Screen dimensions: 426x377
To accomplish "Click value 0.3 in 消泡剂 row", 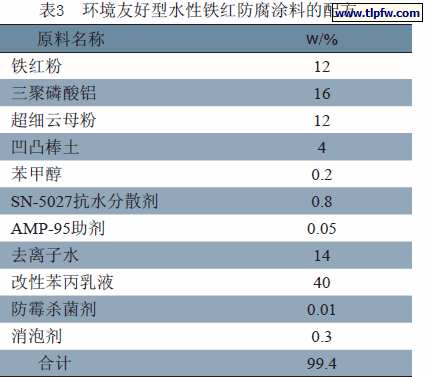I will 322,337.
